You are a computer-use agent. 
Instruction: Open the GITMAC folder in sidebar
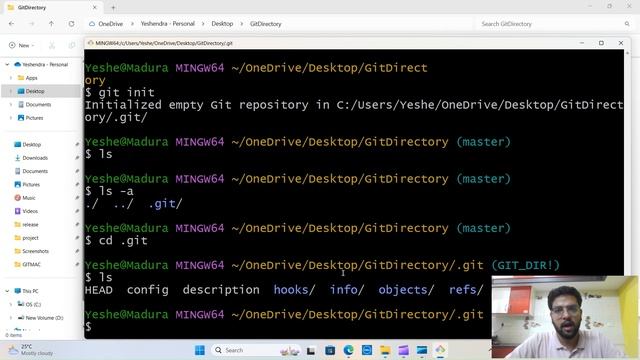pyautogui.click(x=27, y=264)
